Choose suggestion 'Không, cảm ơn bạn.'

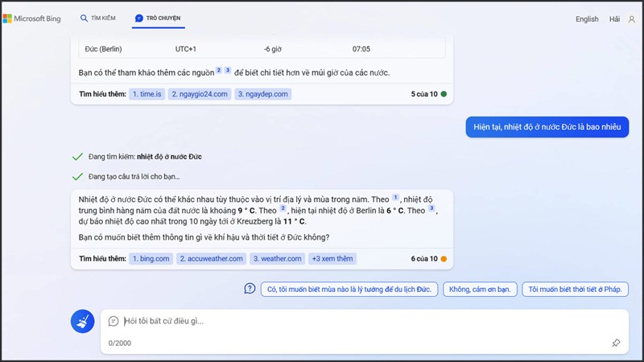click(x=480, y=290)
